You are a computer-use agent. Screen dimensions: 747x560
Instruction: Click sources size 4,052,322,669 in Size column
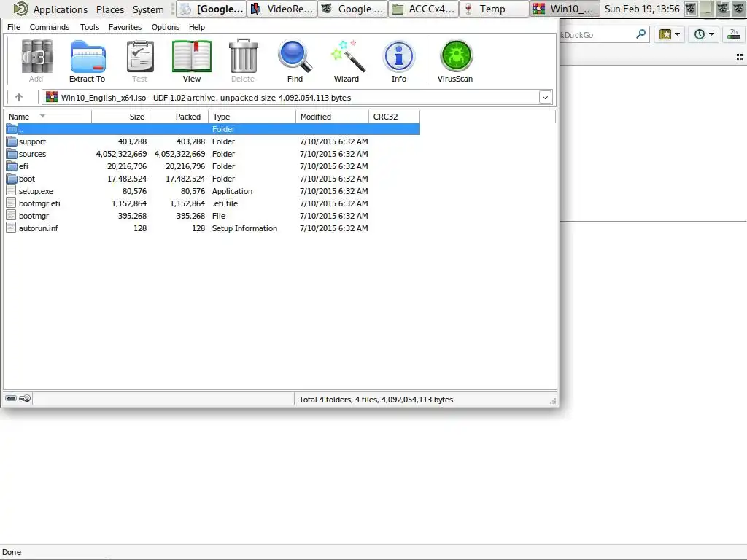(x=122, y=154)
